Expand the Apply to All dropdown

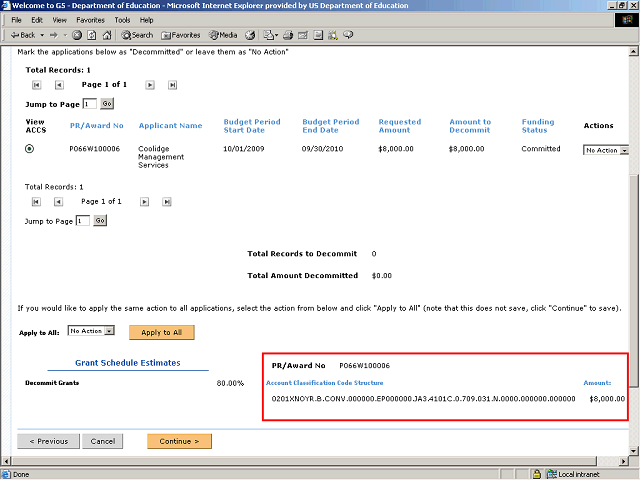pyautogui.click(x=92, y=331)
